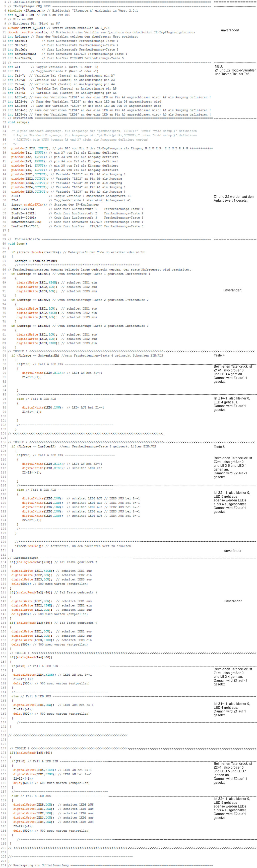This screenshot has height=868, width=257.
Task: Click the 'int Stufe1;' declaration line
Action: 17,41
